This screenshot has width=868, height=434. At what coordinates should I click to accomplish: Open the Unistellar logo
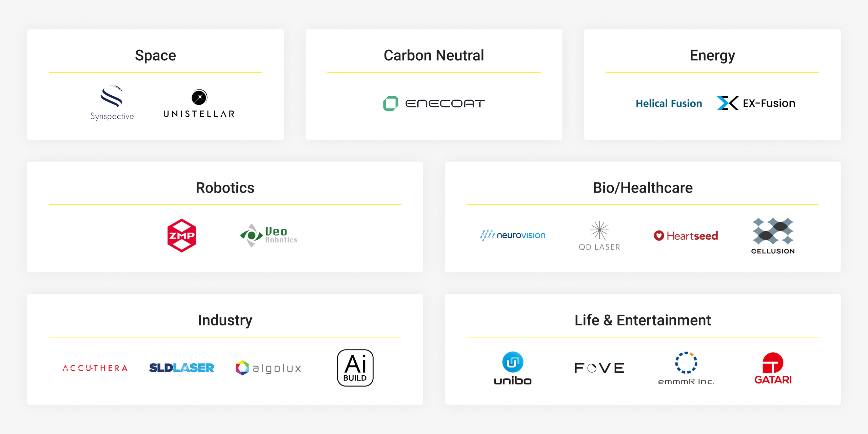coord(199,104)
